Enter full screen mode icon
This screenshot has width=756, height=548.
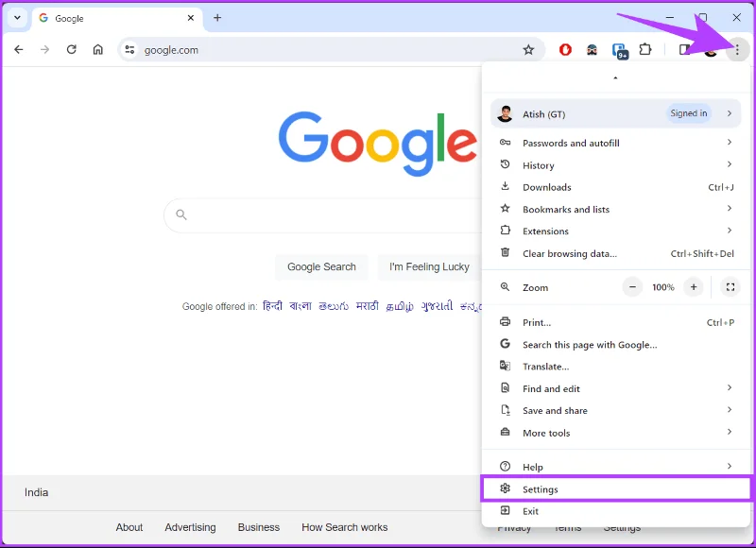(730, 287)
